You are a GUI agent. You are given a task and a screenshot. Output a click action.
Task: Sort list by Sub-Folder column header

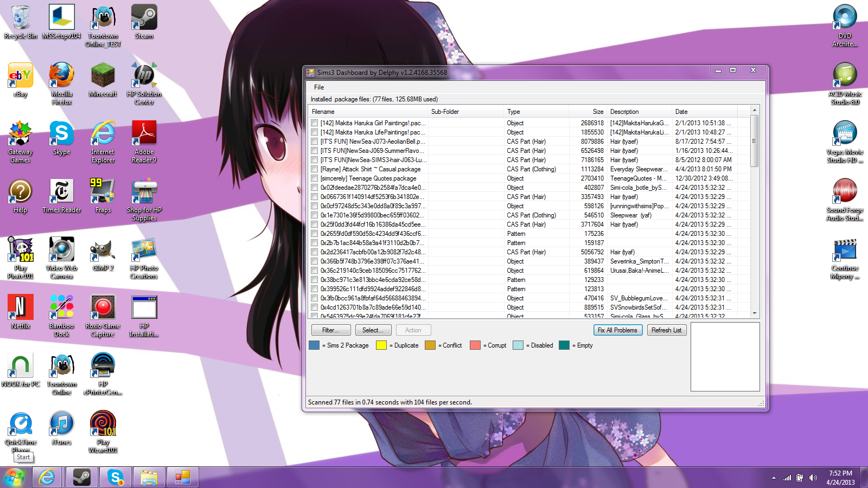466,112
